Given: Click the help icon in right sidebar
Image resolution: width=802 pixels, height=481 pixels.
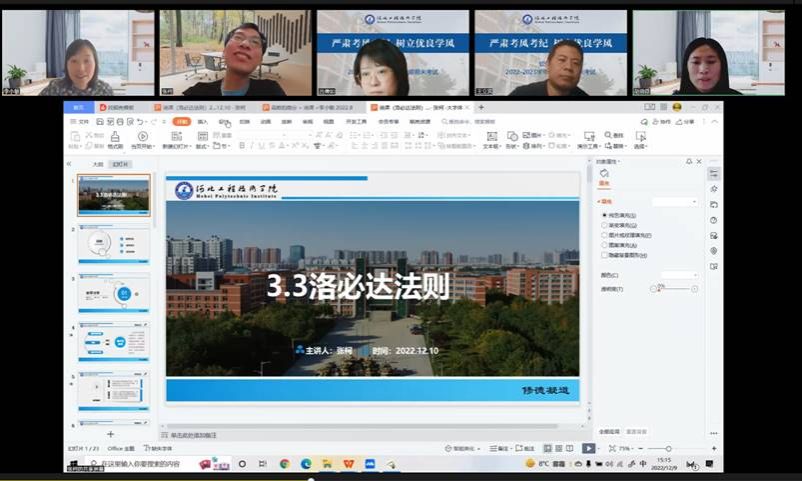Looking at the screenshot, I should point(713,220).
